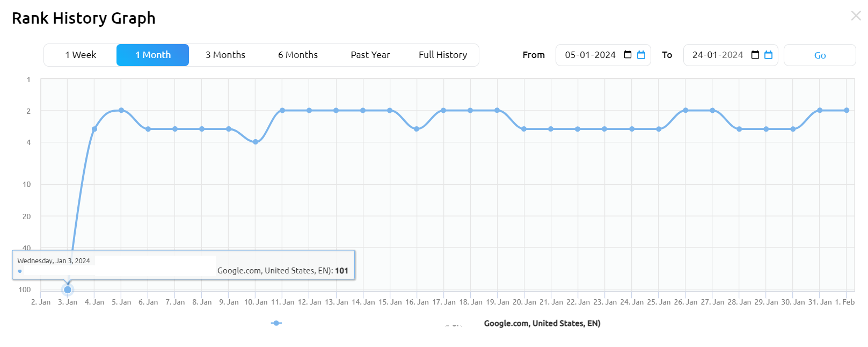
Task: Choose the 6 Months range
Action: click(x=298, y=55)
